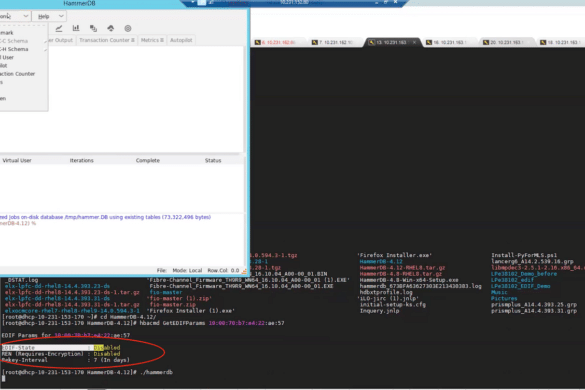Click session icon on terminal tab 16
The width and height of the screenshot is (585, 390).
[x=429, y=43]
